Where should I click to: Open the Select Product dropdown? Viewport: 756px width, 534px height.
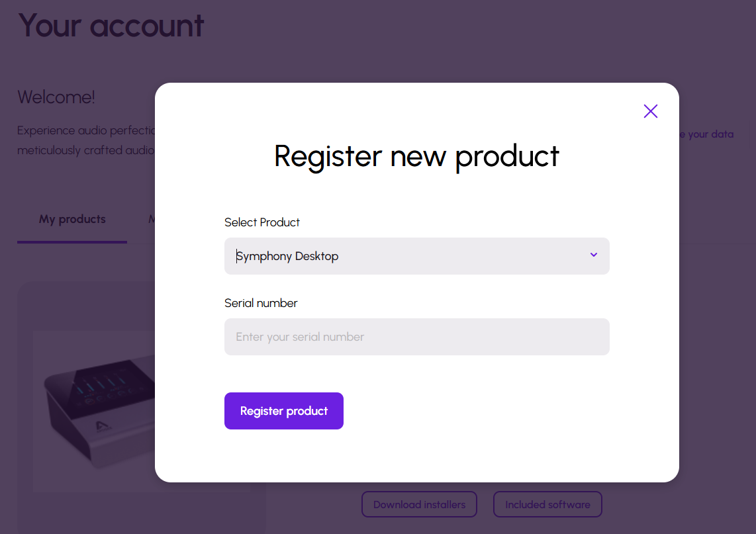416,256
